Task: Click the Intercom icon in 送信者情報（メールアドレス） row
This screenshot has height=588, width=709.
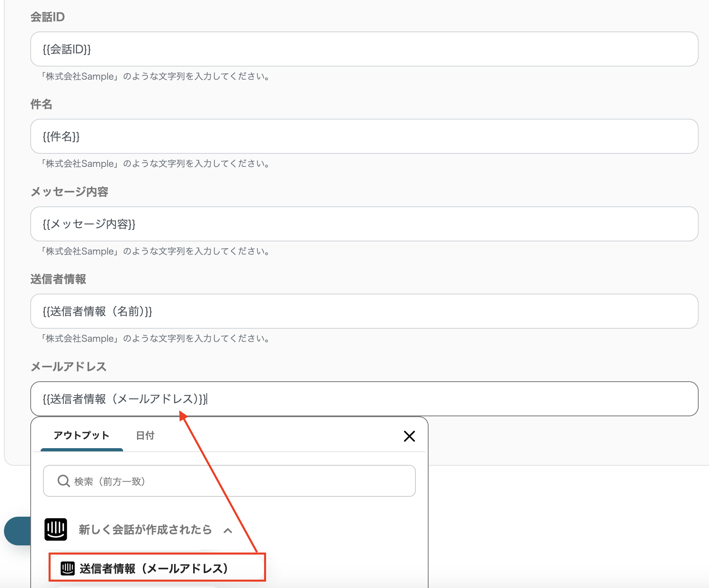Action: [68, 568]
